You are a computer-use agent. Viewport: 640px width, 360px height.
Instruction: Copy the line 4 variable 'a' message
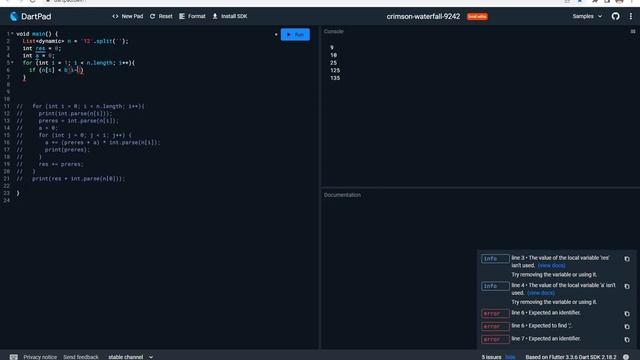pos(627,286)
